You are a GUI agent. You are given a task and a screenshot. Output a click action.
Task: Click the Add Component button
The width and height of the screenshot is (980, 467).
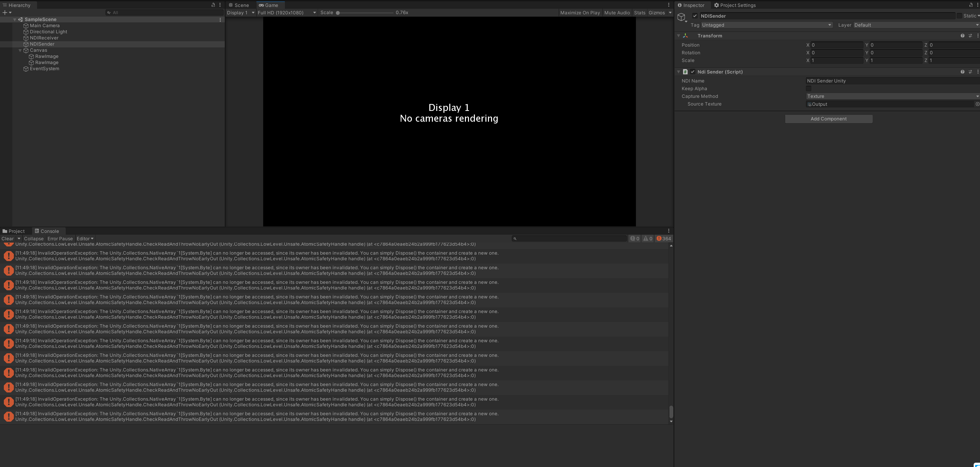click(829, 119)
